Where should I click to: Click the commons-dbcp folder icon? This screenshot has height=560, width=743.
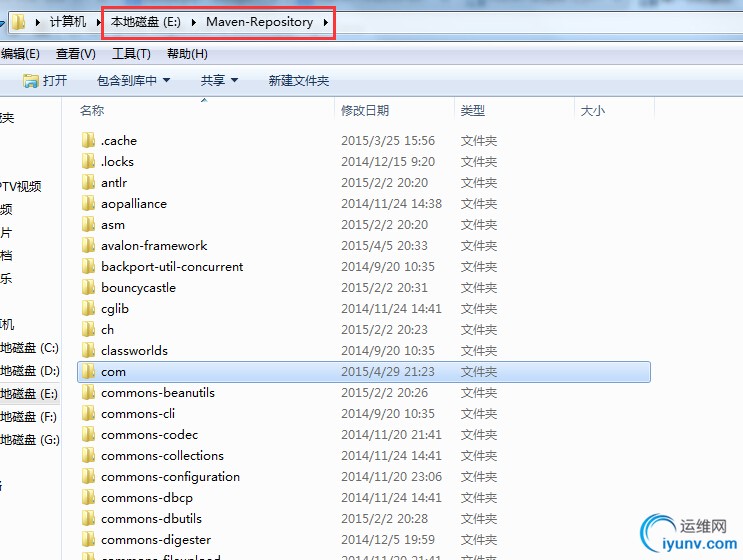(88, 497)
